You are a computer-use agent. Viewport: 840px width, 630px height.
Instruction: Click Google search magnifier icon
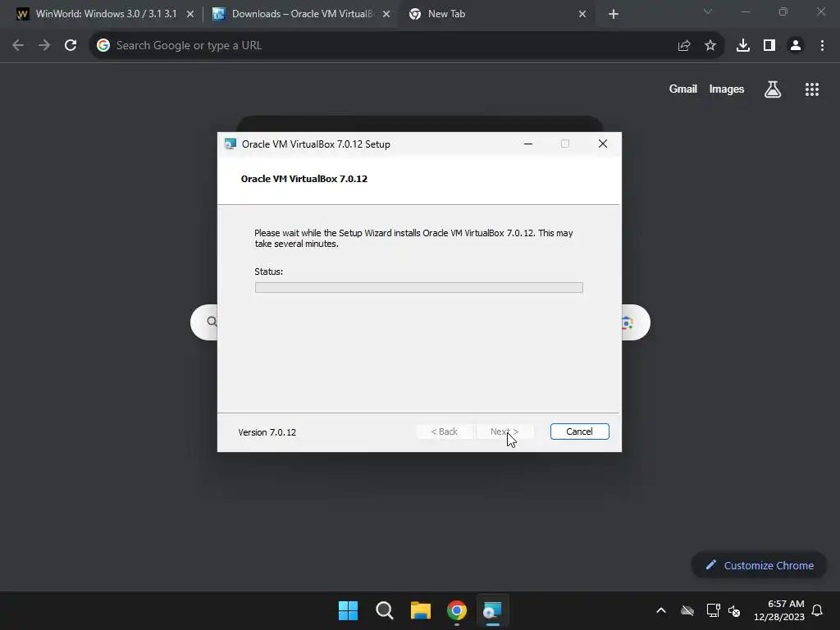coord(212,322)
